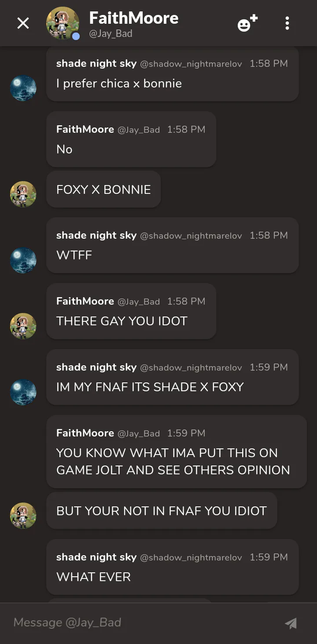Tap the 'No' reply message bubble

pos(131,139)
